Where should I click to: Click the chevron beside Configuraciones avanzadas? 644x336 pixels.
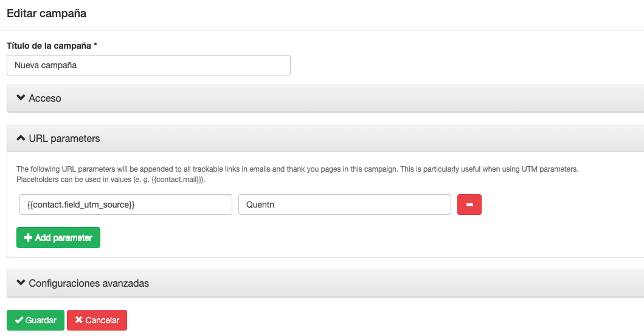(x=21, y=283)
